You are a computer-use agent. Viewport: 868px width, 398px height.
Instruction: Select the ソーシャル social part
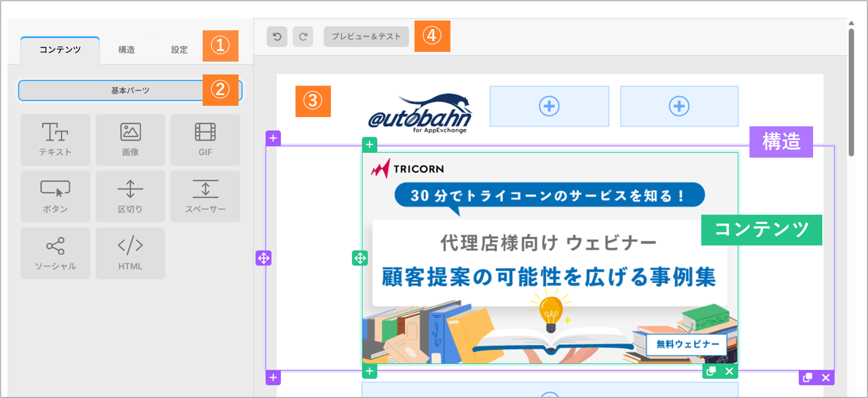click(55, 254)
